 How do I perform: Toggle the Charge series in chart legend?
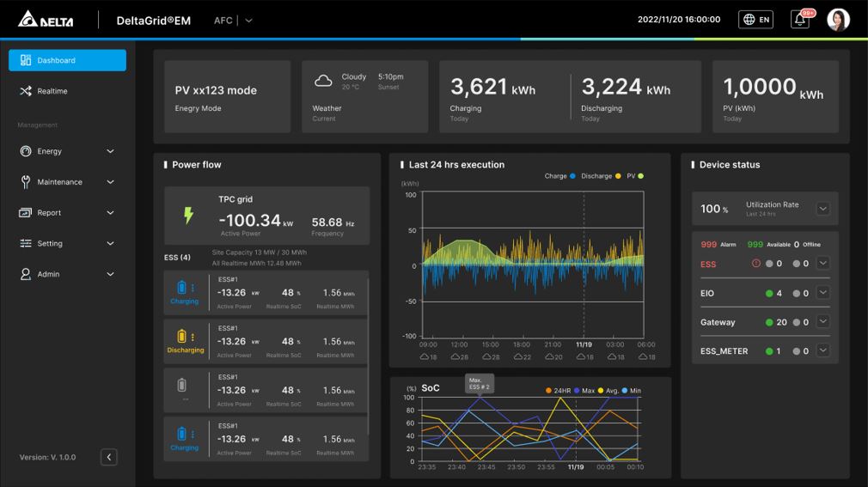pyautogui.click(x=572, y=176)
